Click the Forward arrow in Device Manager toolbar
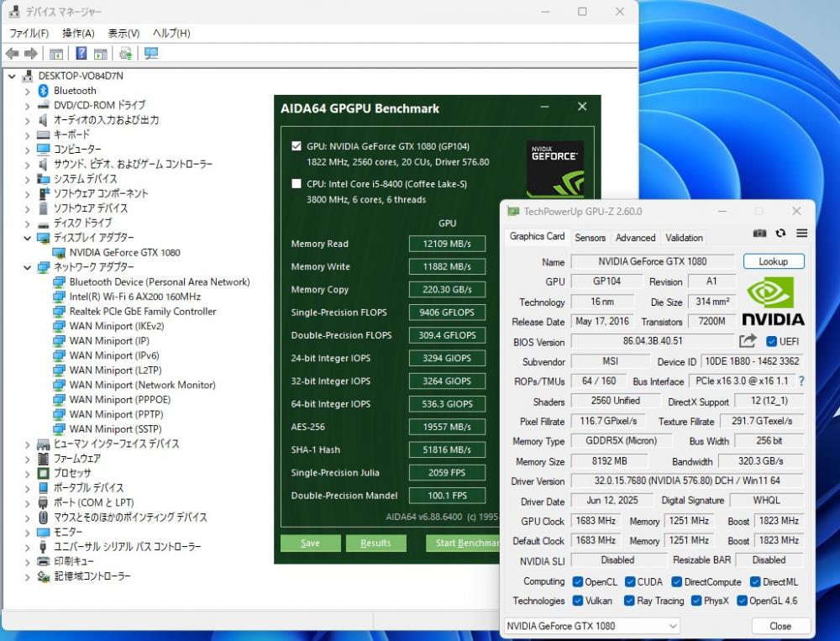Screen dimensions: 840x641 (31, 54)
